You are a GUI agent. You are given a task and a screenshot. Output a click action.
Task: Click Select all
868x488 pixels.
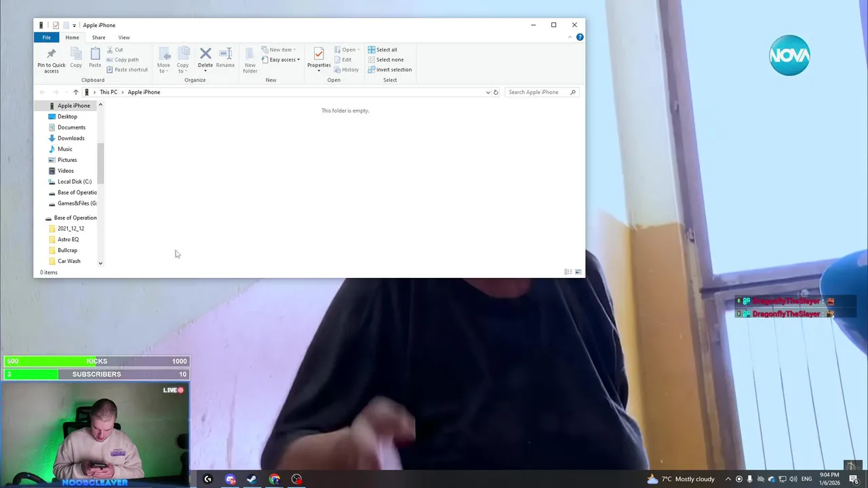tap(382, 49)
